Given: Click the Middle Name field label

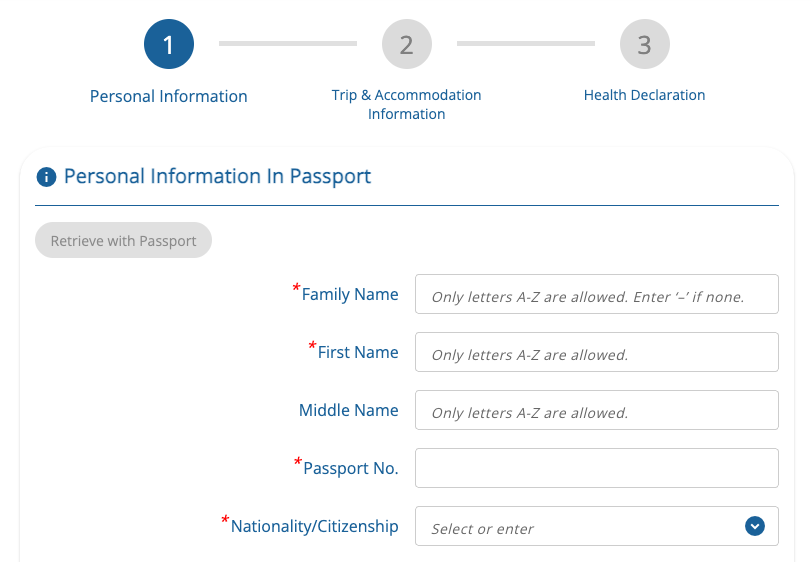Looking at the screenshot, I should point(348,411).
